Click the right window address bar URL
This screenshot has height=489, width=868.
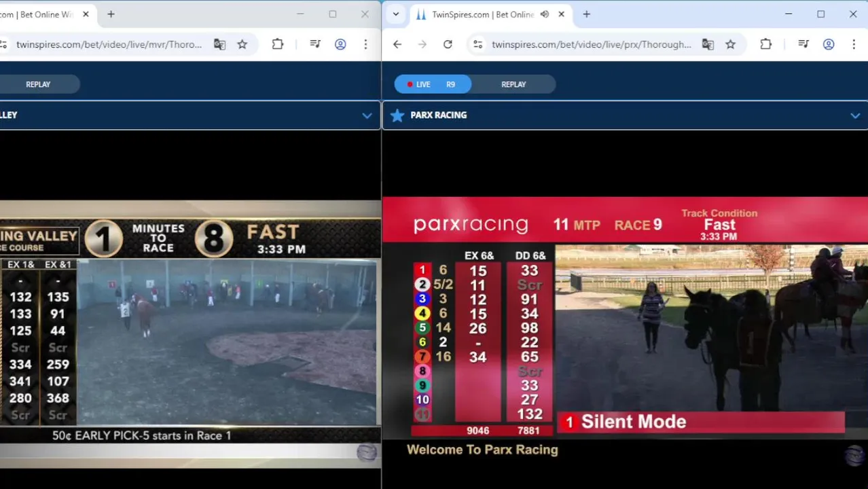click(x=592, y=44)
